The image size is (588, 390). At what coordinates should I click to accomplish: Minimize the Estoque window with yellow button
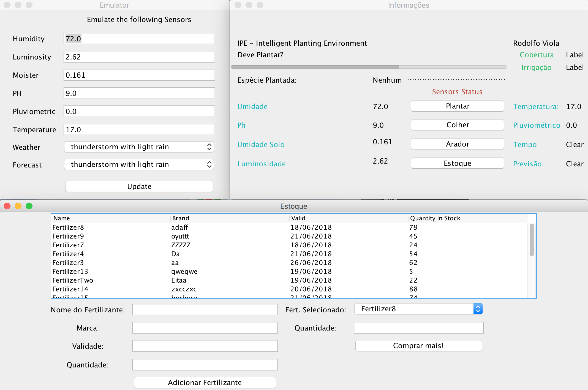pos(18,206)
